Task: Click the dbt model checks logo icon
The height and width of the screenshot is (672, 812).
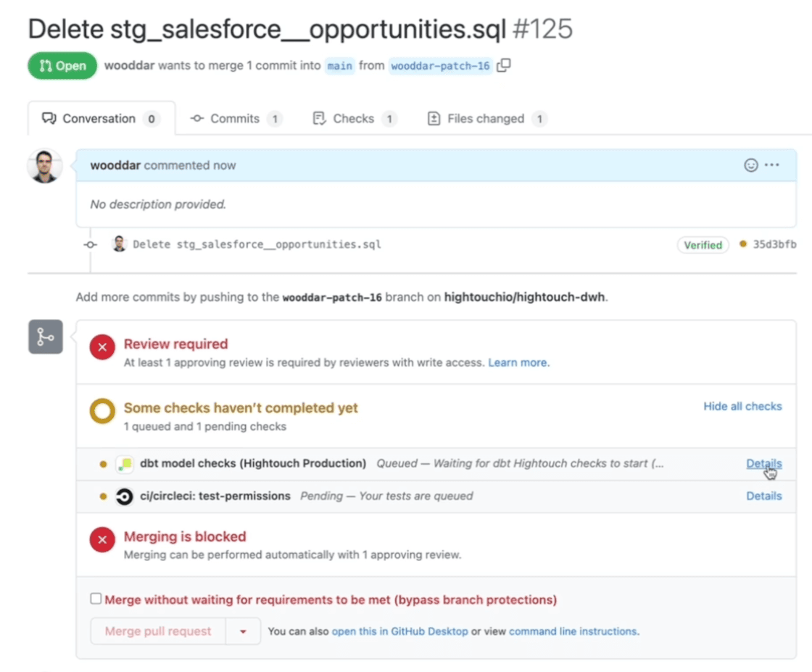Action: pos(125,464)
